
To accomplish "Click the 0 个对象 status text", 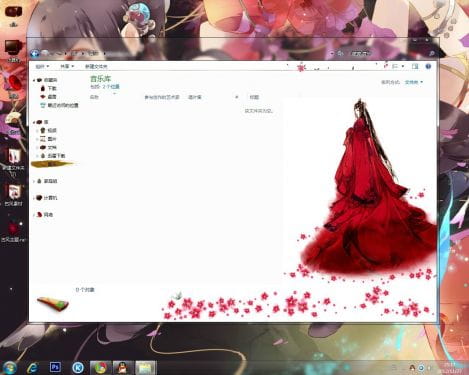I will tap(85, 290).
